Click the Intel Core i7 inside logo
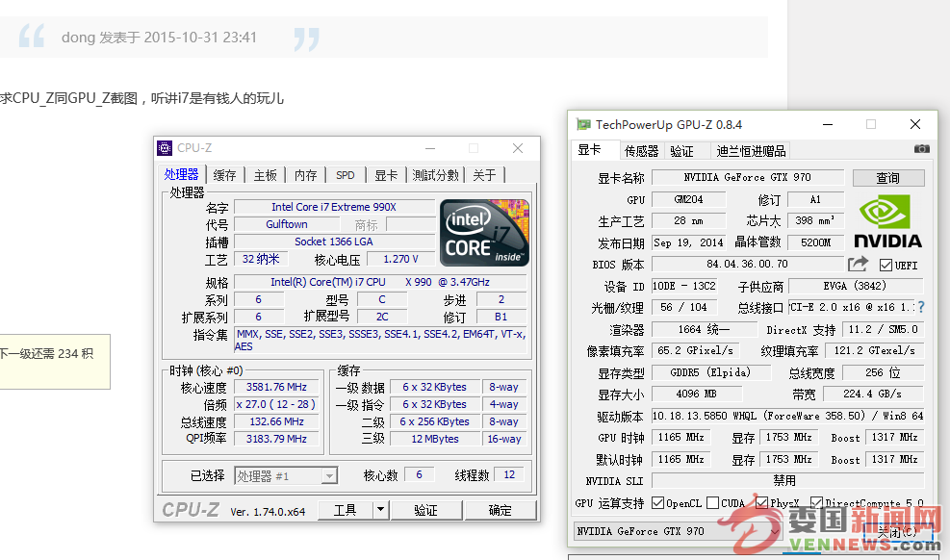This screenshot has width=950, height=560. tap(484, 233)
